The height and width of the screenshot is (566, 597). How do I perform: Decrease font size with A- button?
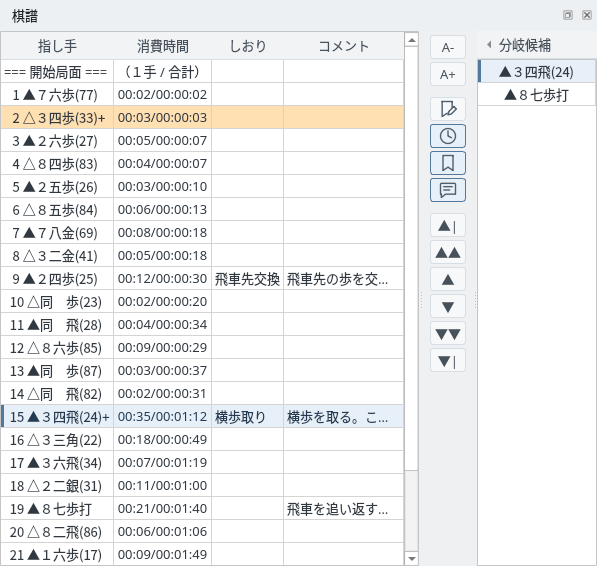pos(448,47)
